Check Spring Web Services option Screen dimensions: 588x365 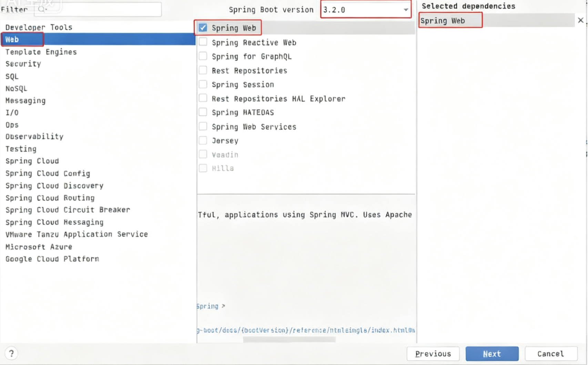(x=203, y=126)
